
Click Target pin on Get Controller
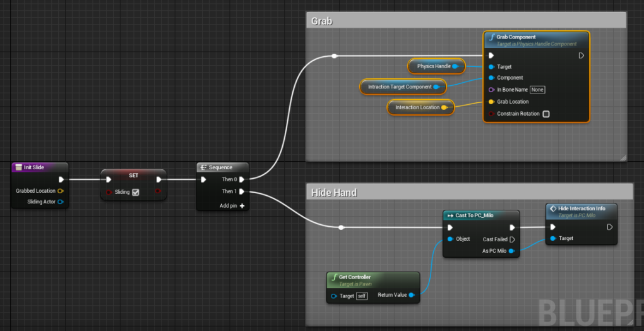pos(335,296)
